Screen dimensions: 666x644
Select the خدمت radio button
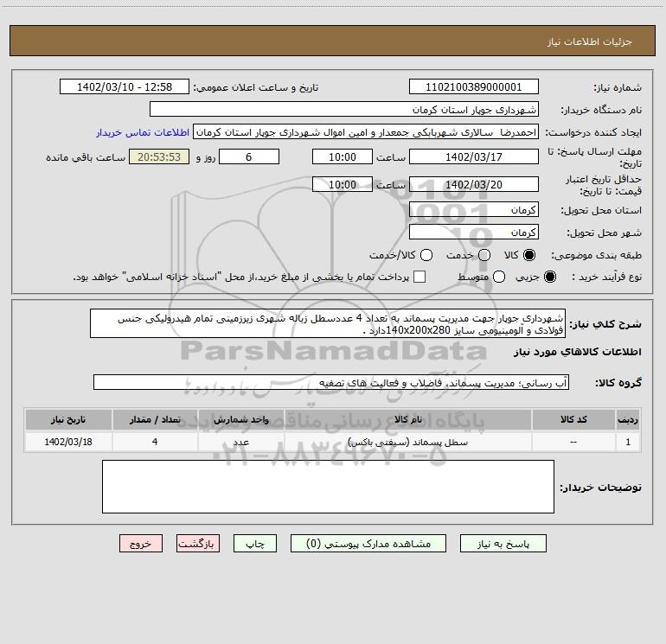click(x=484, y=255)
